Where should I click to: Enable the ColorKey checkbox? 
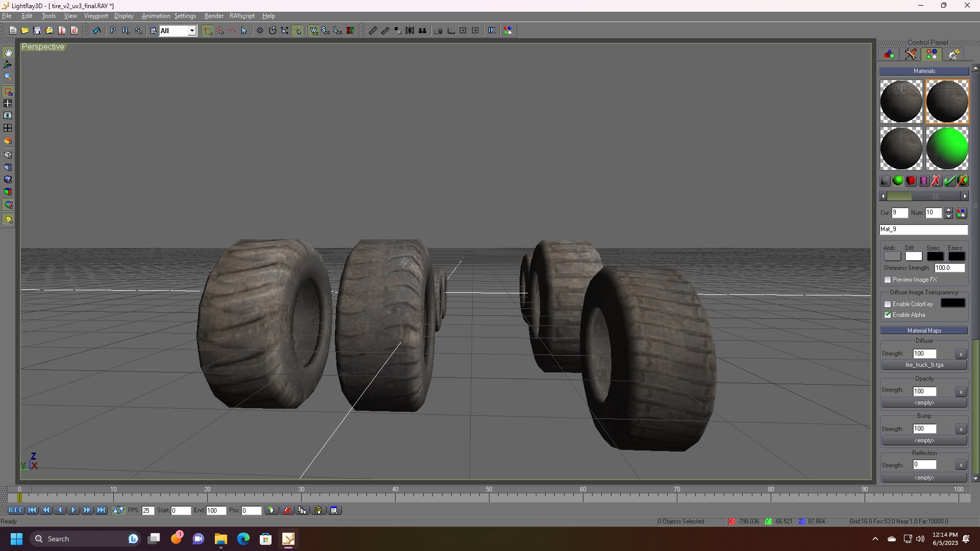888,304
